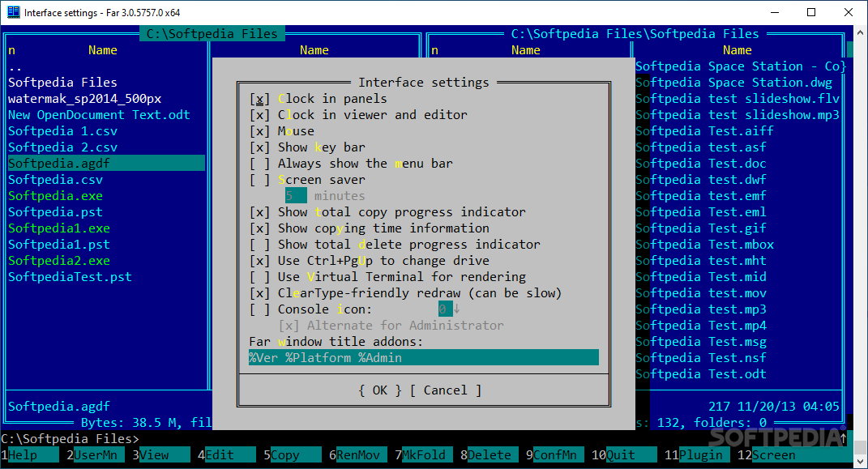Select Softpedia 1.csv file
The image size is (868, 469).
(62, 131)
